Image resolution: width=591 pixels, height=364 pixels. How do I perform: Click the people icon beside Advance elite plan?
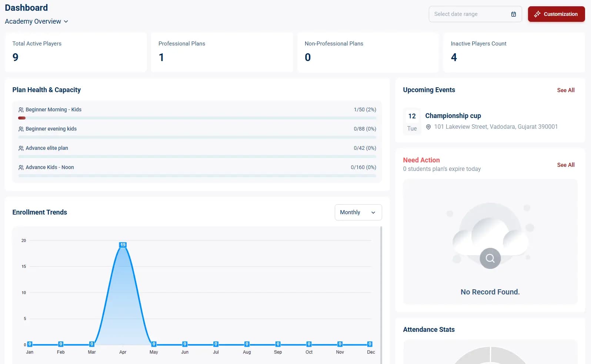tap(21, 148)
